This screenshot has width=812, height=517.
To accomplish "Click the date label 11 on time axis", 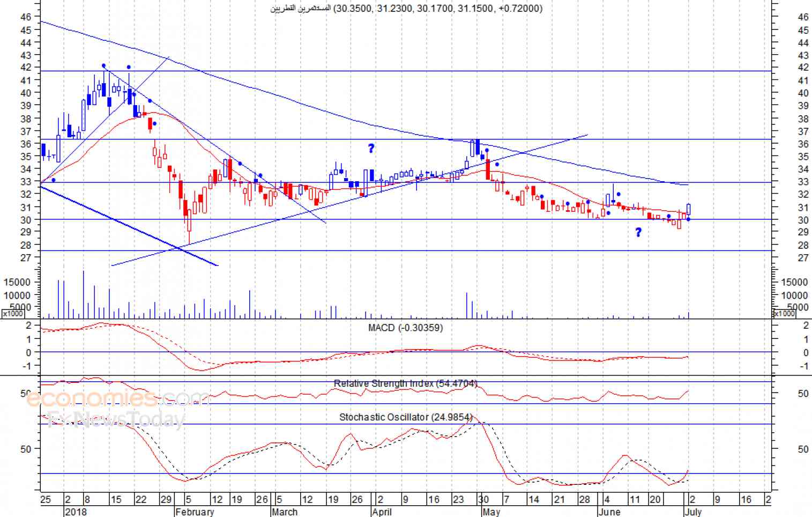I will coord(635,499).
